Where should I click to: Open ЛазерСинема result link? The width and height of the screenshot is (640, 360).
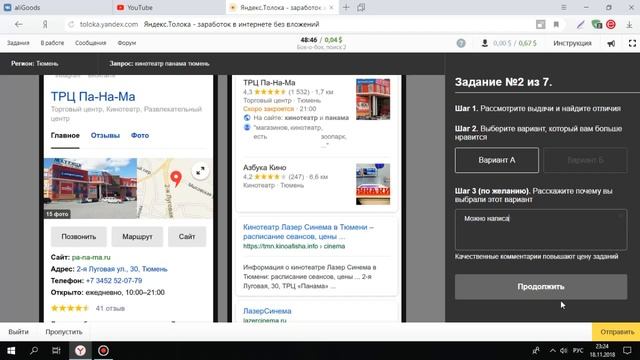pos(267,311)
